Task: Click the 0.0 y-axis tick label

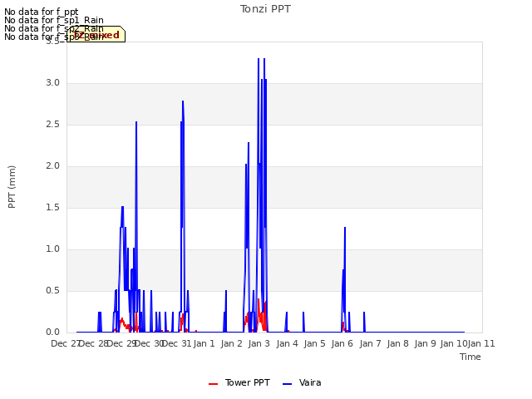Action: tap(52, 332)
